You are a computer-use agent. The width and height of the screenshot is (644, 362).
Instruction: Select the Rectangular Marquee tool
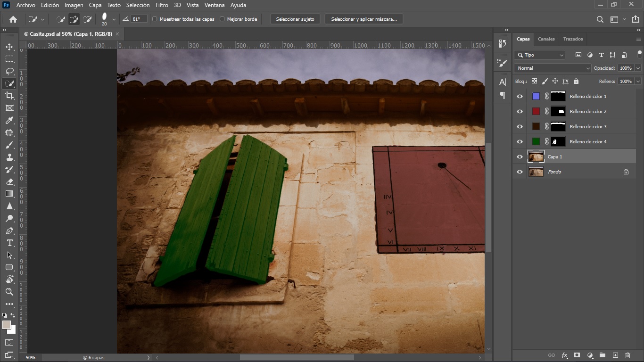point(9,59)
